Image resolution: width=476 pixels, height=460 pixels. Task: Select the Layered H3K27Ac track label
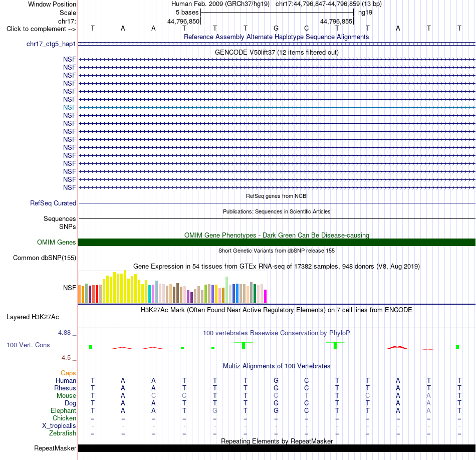(x=33, y=317)
